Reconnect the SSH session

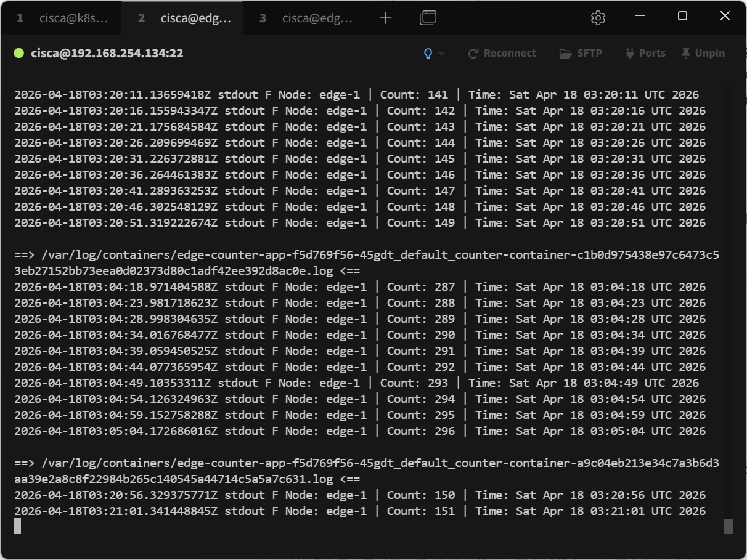502,54
